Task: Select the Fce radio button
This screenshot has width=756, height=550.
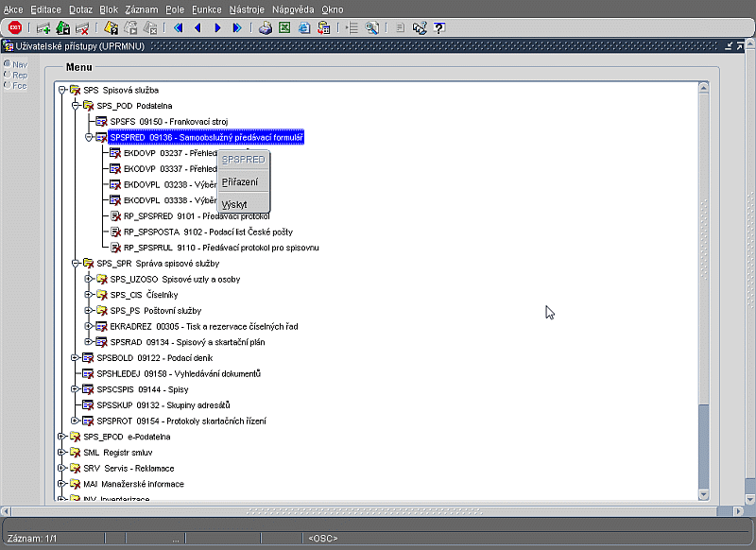Action: (x=8, y=85)
